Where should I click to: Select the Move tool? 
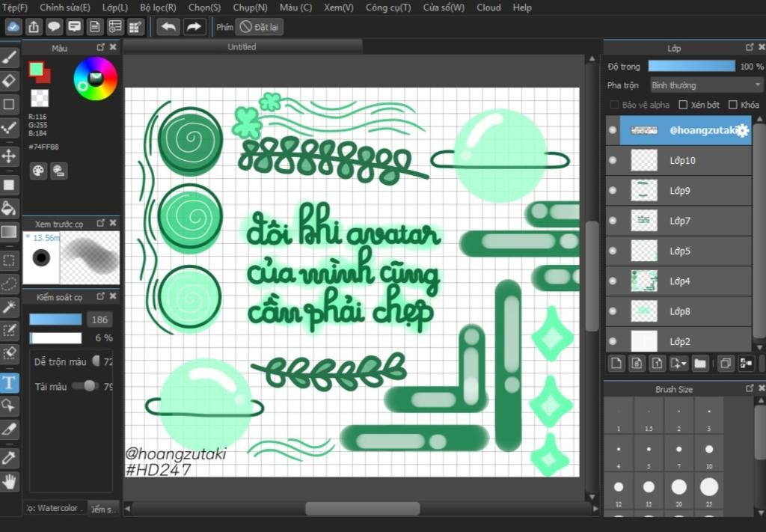pyautogui.click(x=9, y=156)
